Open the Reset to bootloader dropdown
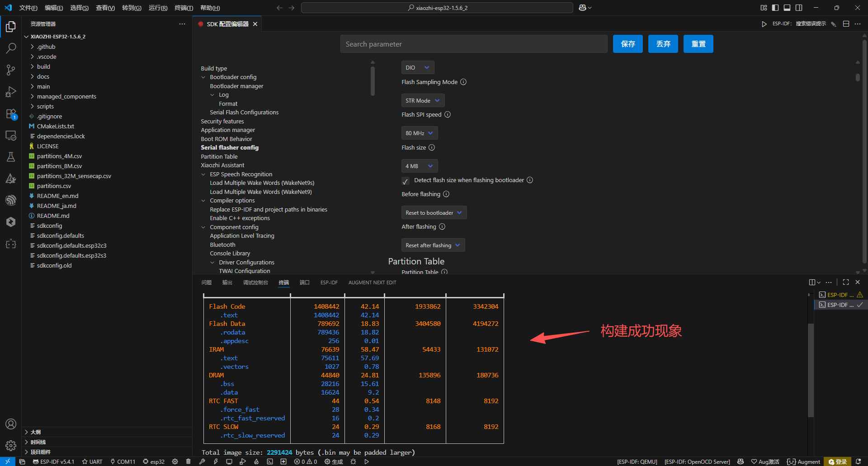868x466 pixels. point(434,212)
